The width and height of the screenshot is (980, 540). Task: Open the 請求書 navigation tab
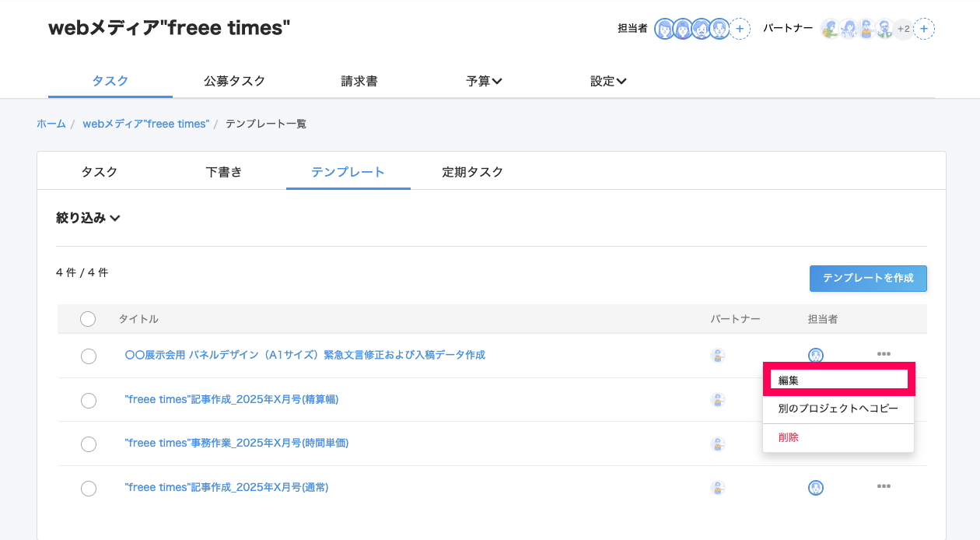(359, 81)
